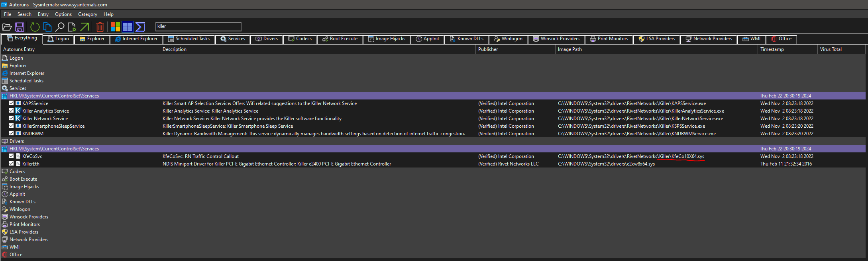Uncheck the KAPSService entry checkbox

tap(12, 103)
